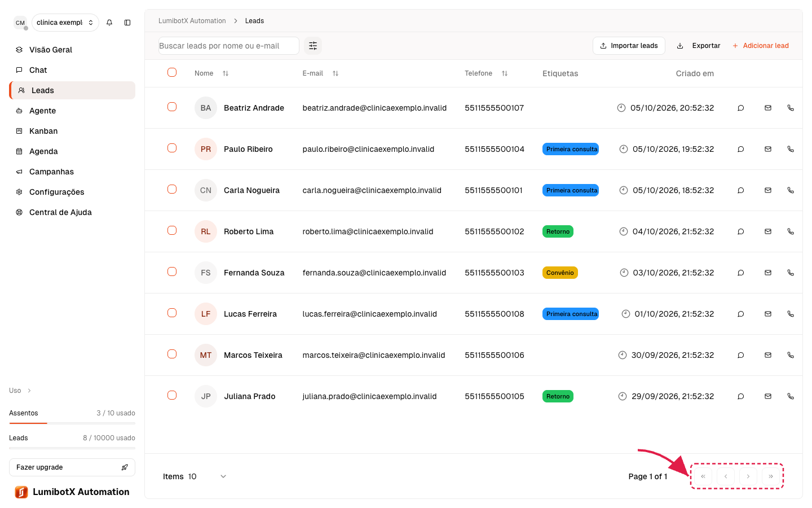Open Campanhas in sidebar
The image size is (812, 508).
coord(72,172)
